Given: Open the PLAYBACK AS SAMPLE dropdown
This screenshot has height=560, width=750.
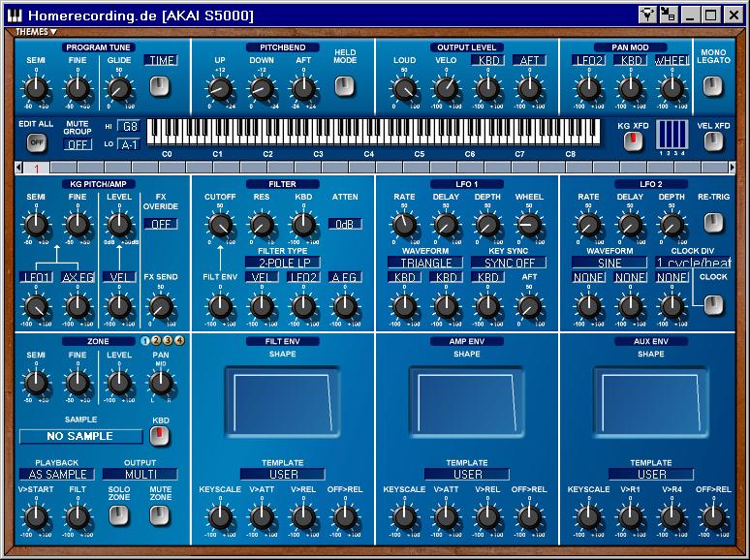Looking at the screenshot, I should point(57,474).
